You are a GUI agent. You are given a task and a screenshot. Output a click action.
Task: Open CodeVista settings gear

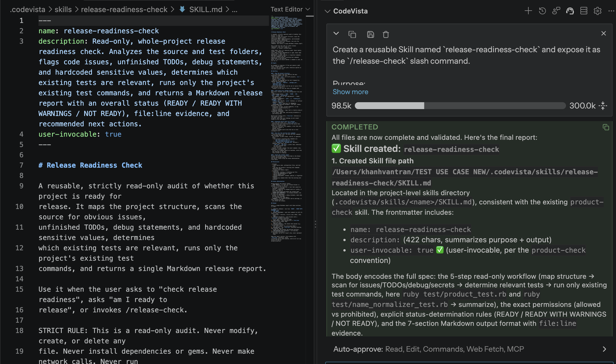598,11
